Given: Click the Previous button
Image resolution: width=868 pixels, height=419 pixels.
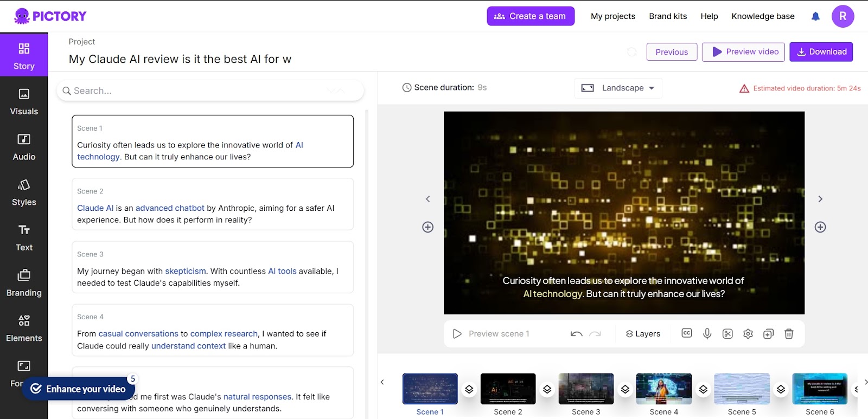Looking at the screenshot, I should 672,52.
